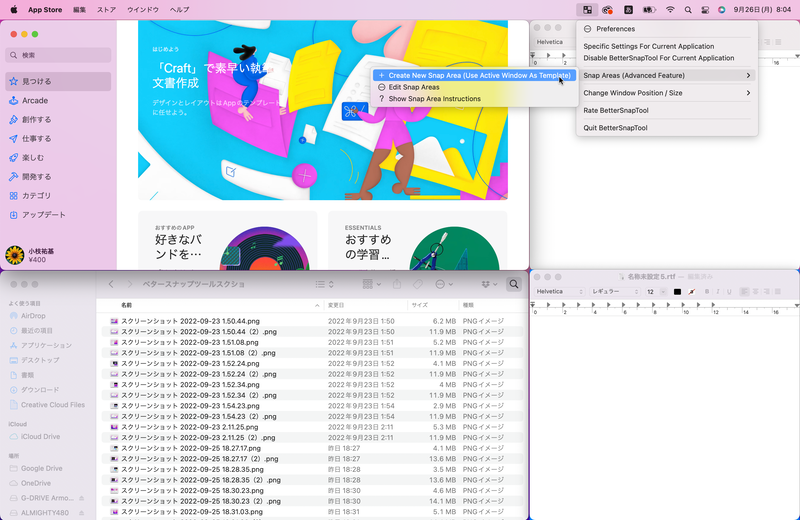Open Spotlight search in menu bar

(688, 10)
